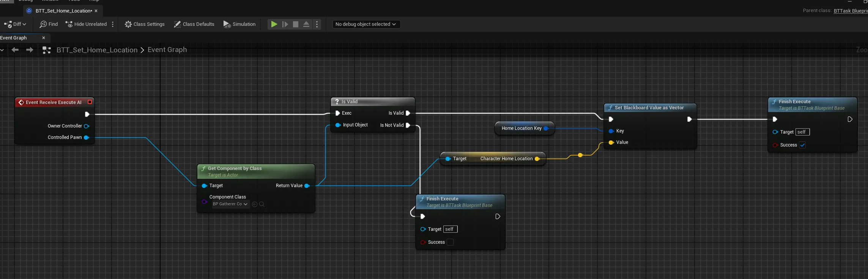The image size is (868, 279).
Task: Select the yellow reroute node on the vector wire
Action: (580, 155)
